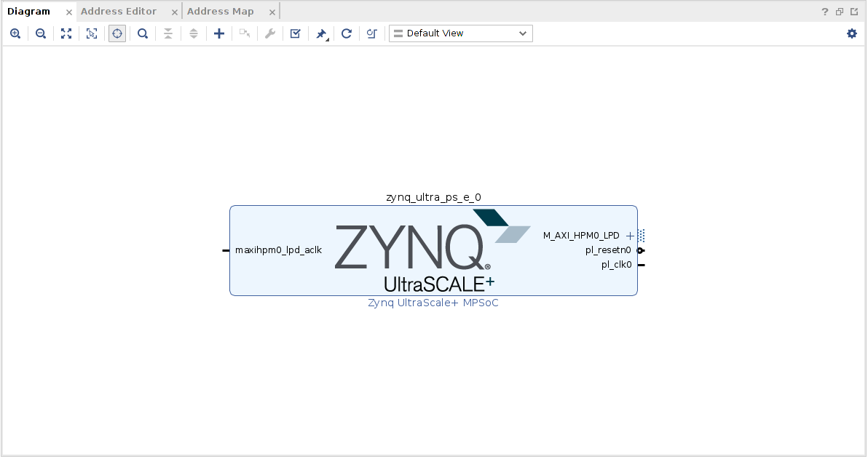Switch to the Address Editor tab

coord(119,12)
